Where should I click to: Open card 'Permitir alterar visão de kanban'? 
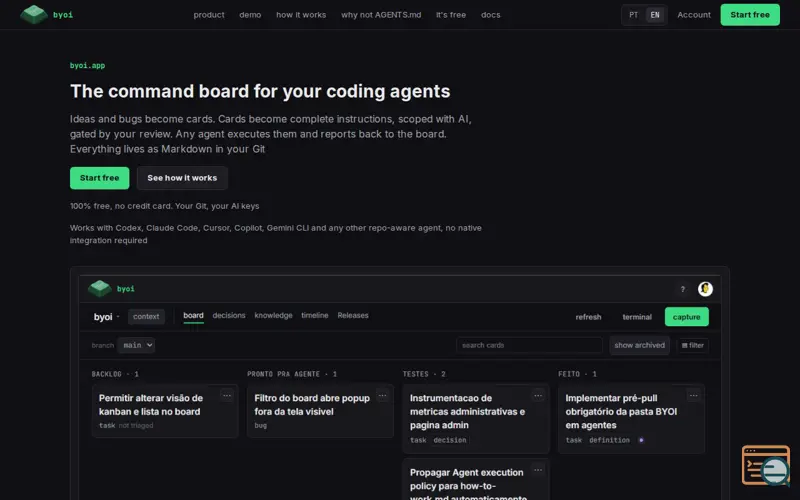pyautogui.click(x=165, y=411)
